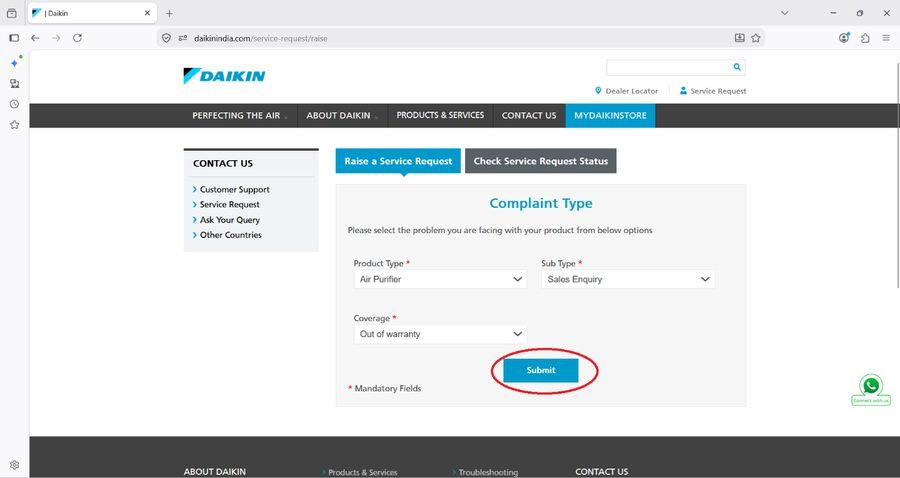
Task: Open the Coverage dropdown
Action: (x=440, y=334)
